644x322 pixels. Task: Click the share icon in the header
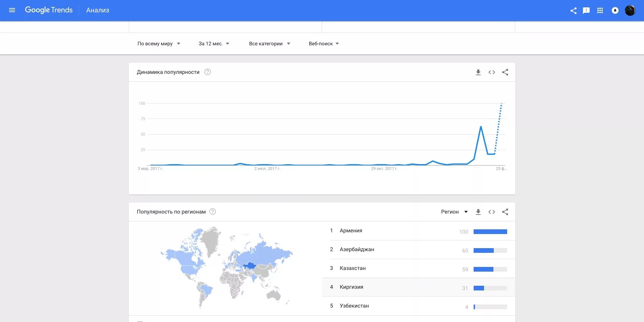click(x=574, y=11)
